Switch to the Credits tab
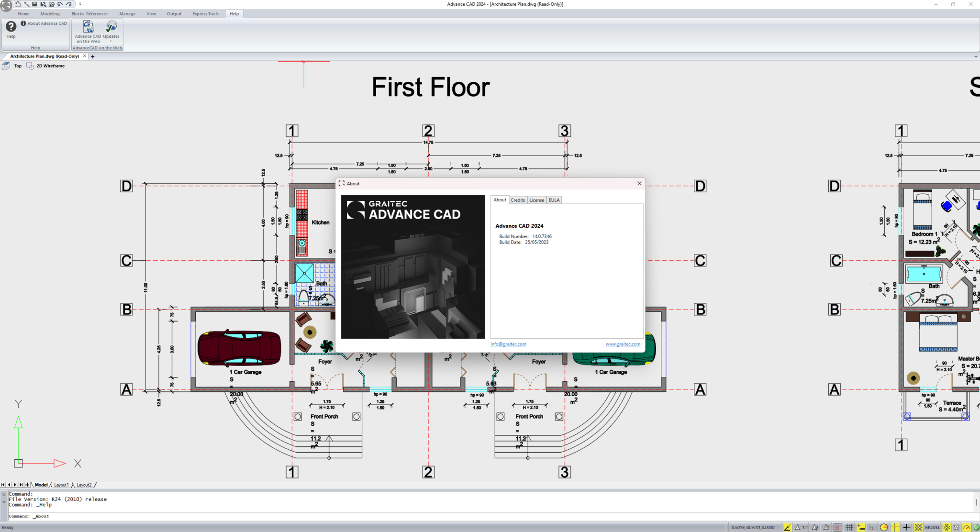This screenshot has height=532, width=980. coord(517,200)
